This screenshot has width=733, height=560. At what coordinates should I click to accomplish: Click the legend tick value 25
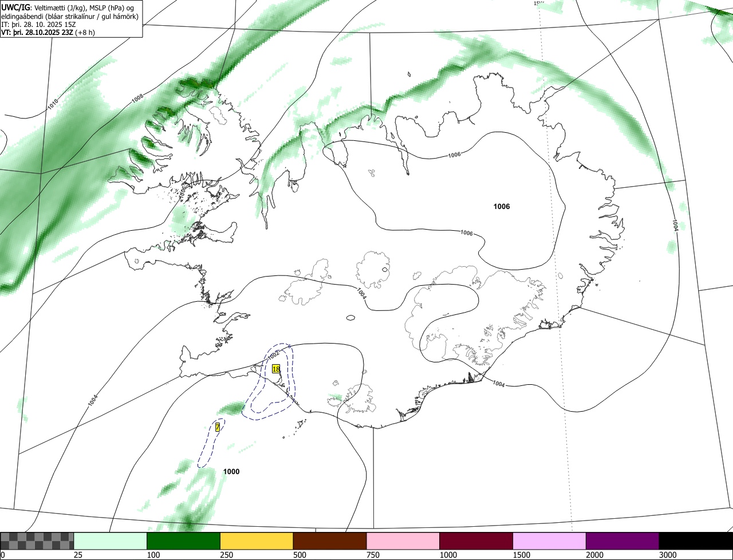pyautogui.click(x=78, y=555)
